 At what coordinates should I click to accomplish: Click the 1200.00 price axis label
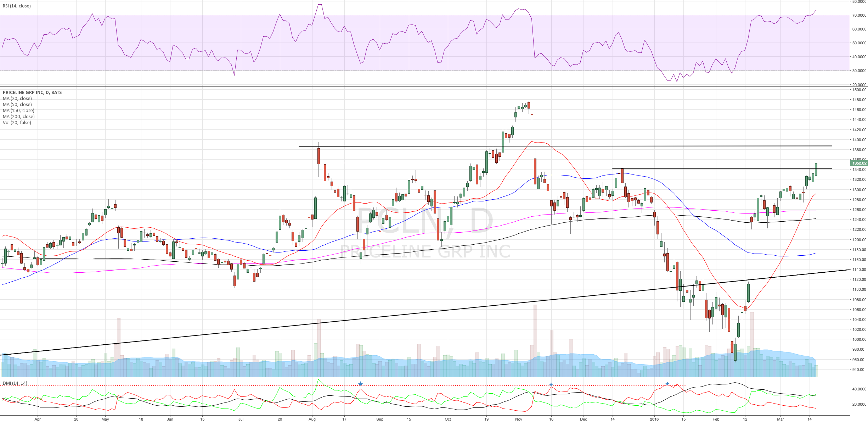[859, 240]
